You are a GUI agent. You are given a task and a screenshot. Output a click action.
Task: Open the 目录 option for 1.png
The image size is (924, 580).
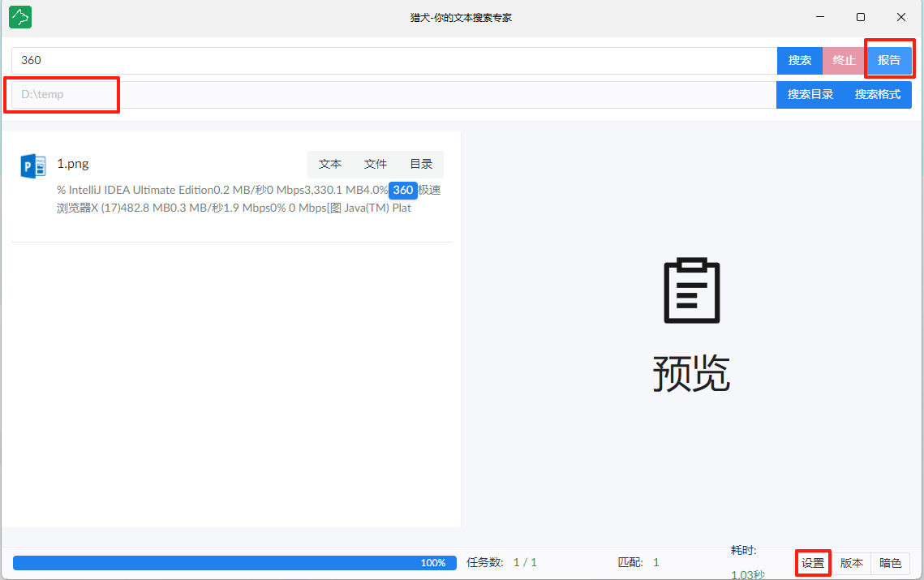tap(421, 164)
